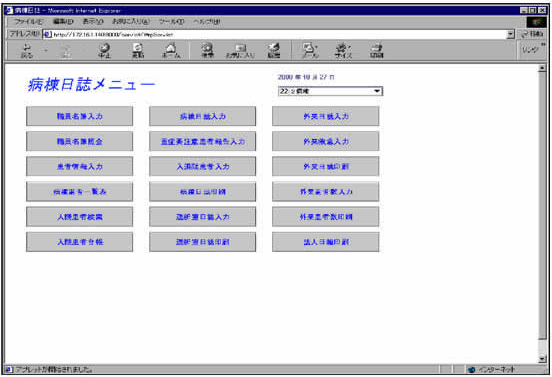Screen dimensions: 552x377
Task: Open the small arrow next to Back button
Action: click(46, 51)
